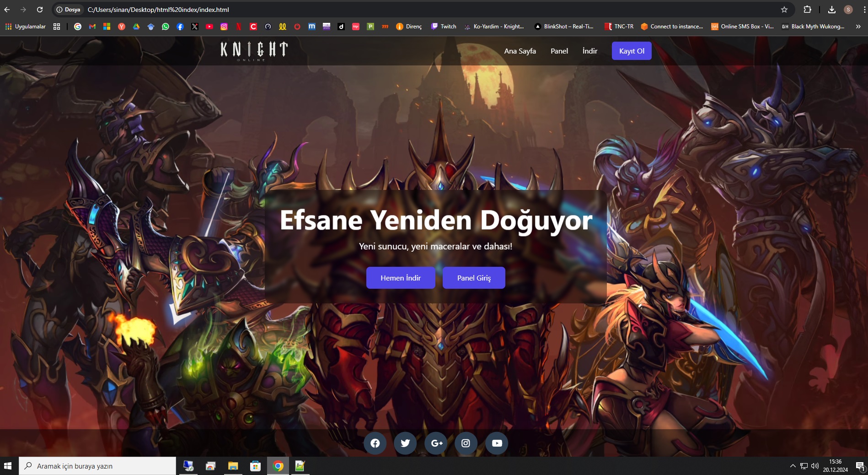Screen dimensions: 868x475
Task: Open the browser Downloads icon
Action: [832, 10]
